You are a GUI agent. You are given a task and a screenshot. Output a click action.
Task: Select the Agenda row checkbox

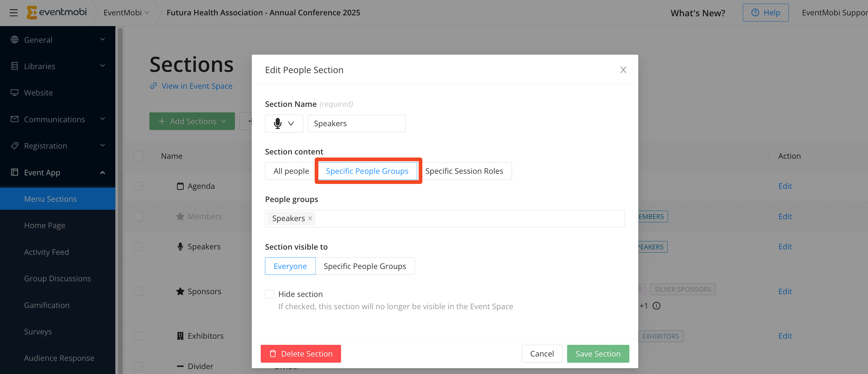tap(138, 186)
